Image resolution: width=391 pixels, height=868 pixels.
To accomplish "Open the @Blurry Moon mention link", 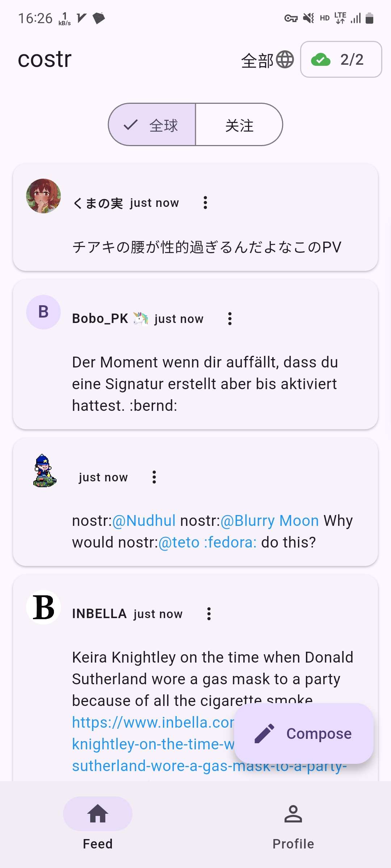I will pos(270,521).
